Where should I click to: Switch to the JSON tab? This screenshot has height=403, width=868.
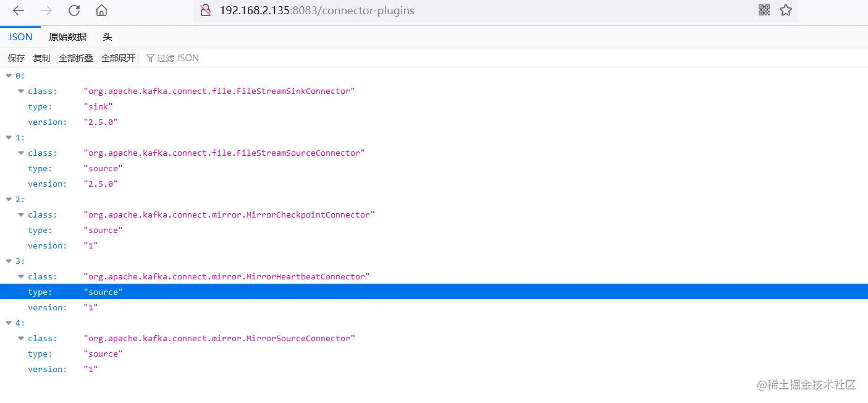tap(20, 37)
